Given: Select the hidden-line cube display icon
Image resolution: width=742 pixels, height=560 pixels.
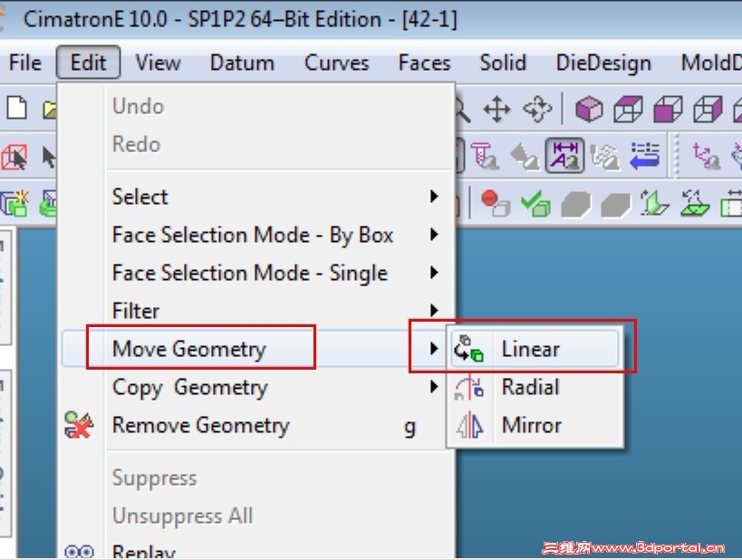Looking at the screenshot, I should pos(708,109).
